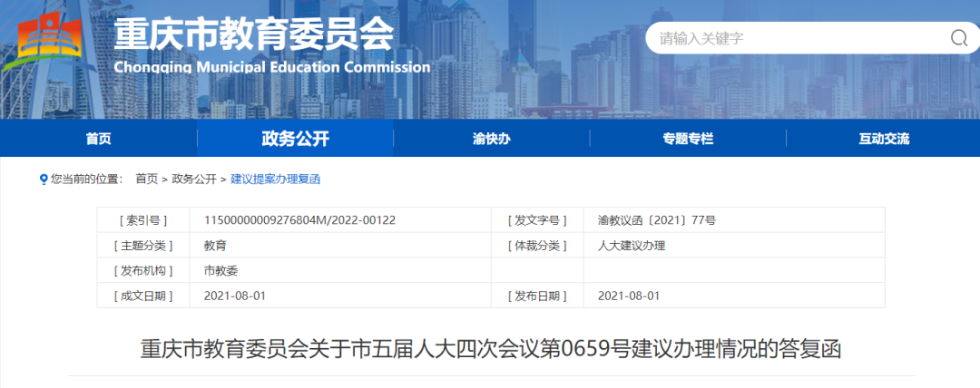Image resolution: width=980 pixels, height=388 pixels.
Task: Click the 发布机构 label cell
Action: [x=143, y=270]
